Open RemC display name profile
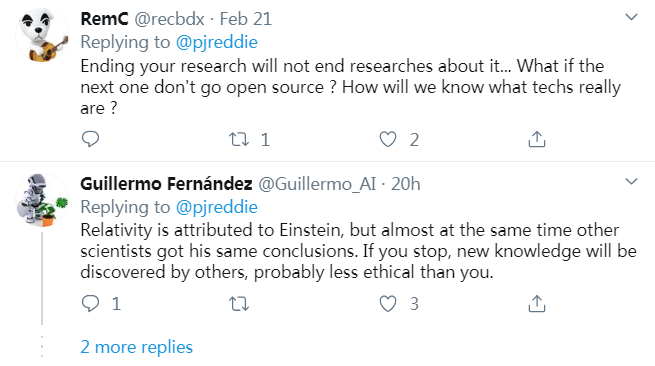 point(104,19)
